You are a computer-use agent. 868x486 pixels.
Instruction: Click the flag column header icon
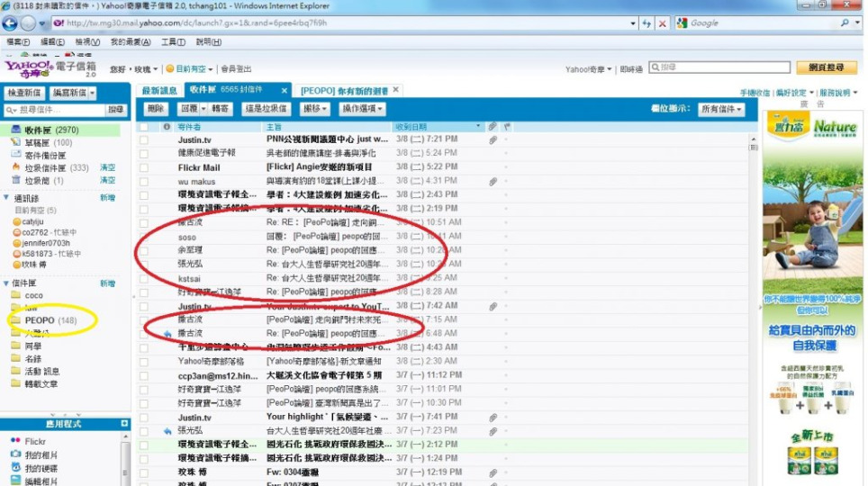click(507, 127)
